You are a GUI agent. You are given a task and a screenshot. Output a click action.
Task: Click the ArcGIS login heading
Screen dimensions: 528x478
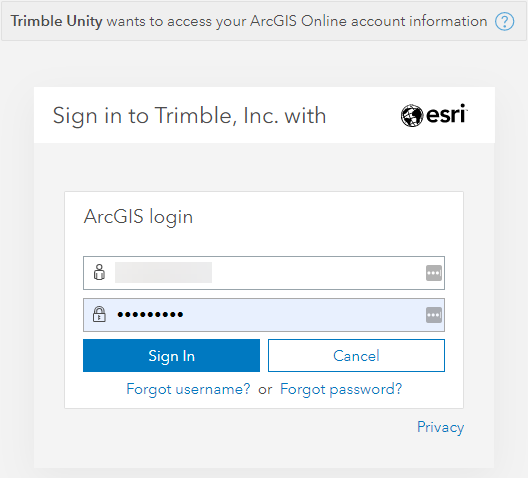[138, 217]
